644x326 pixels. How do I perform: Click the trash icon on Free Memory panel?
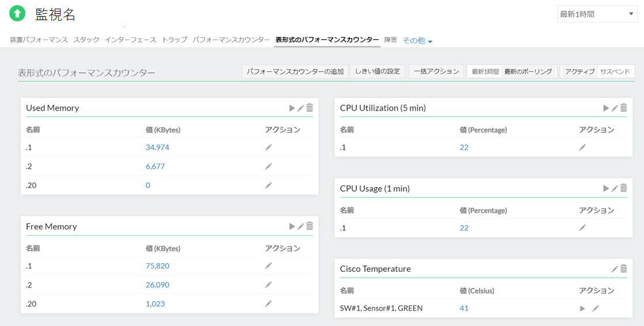click(x=310, y=226)
